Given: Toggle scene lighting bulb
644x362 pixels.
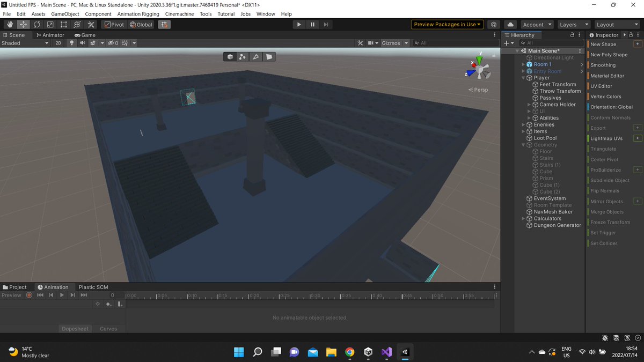Looking at the screenshot, I should [71, 43].
